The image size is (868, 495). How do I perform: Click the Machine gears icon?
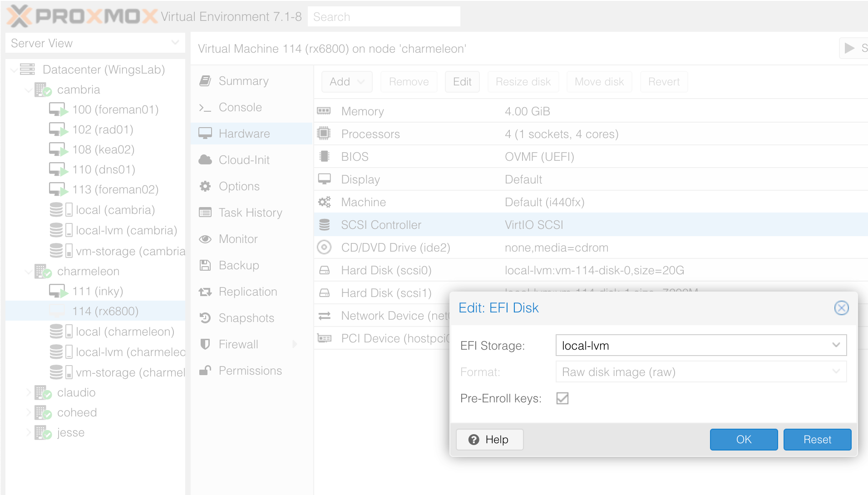(324, 202)
